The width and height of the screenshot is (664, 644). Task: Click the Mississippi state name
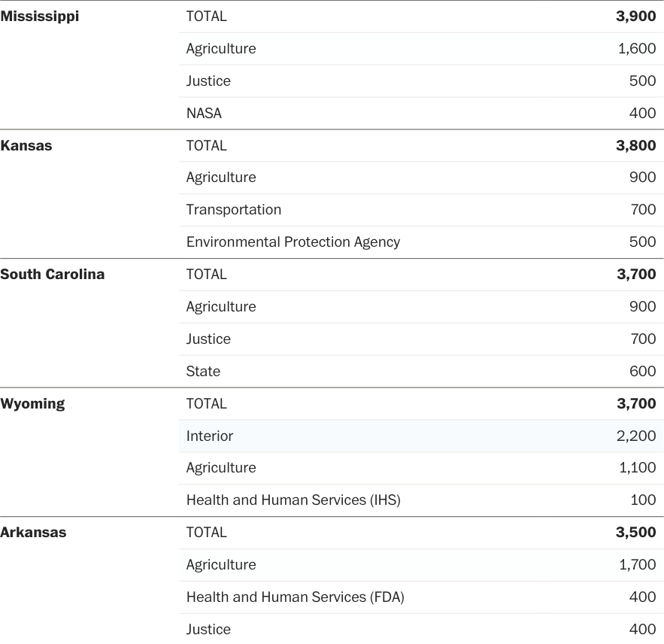pos(40,17)
